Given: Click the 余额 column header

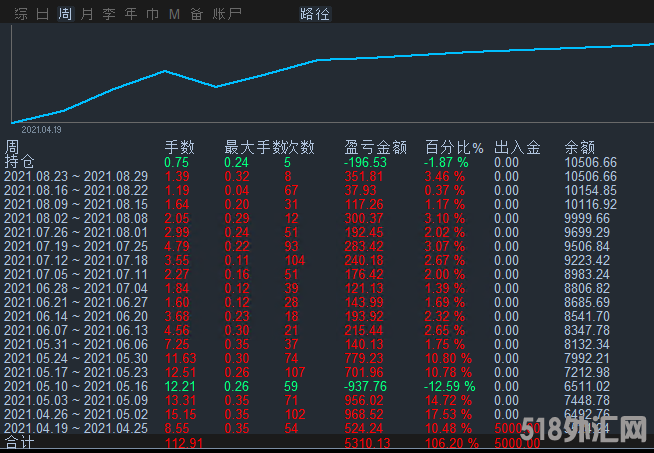Looking at the screenshot, I should coord(579,147).
